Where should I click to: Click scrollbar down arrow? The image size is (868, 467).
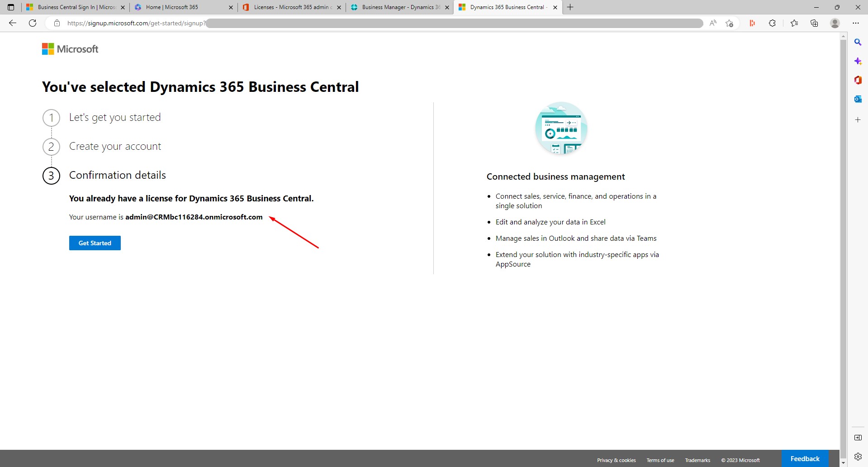tap(843, 463)
